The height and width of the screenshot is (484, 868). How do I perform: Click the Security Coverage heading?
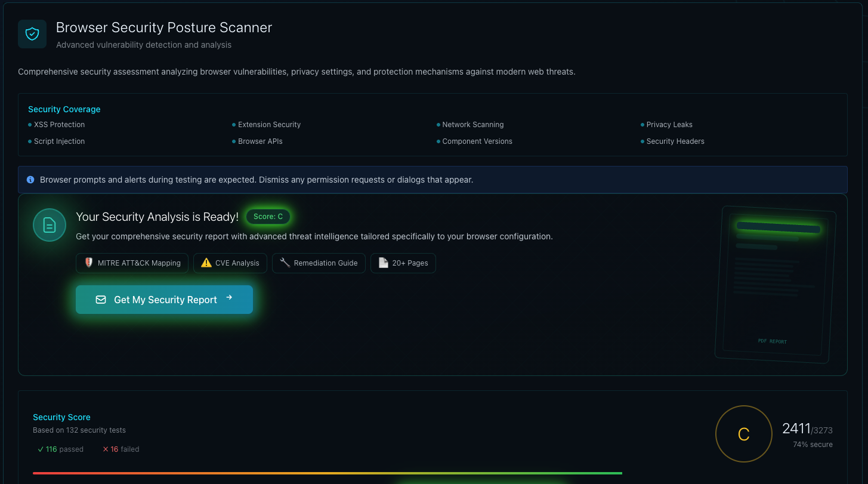point(64,109)
